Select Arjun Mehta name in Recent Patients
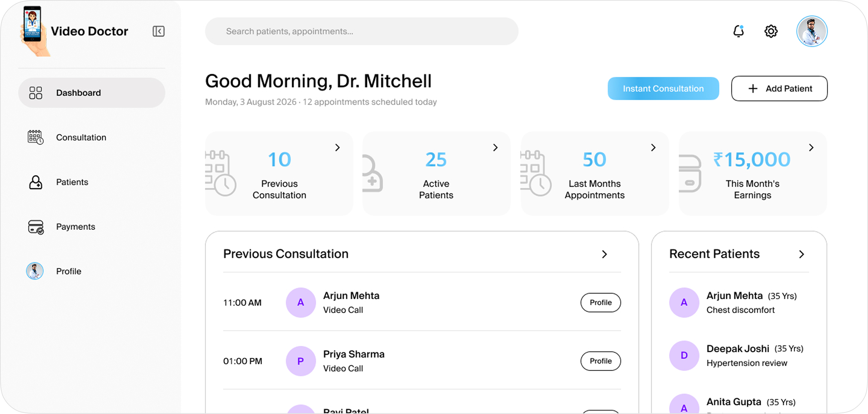Image resolution: width=868 pixels, height=414 pixels. 734,296
